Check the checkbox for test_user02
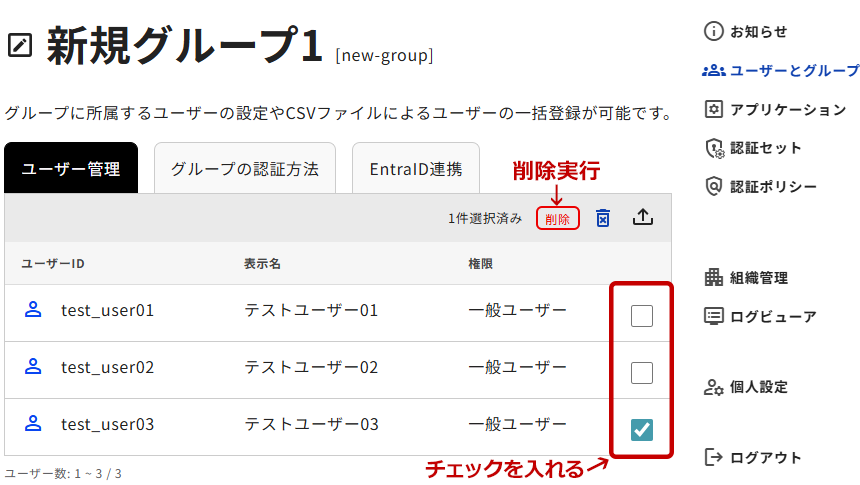The image size is (860, 485). (x=642, y=373)
